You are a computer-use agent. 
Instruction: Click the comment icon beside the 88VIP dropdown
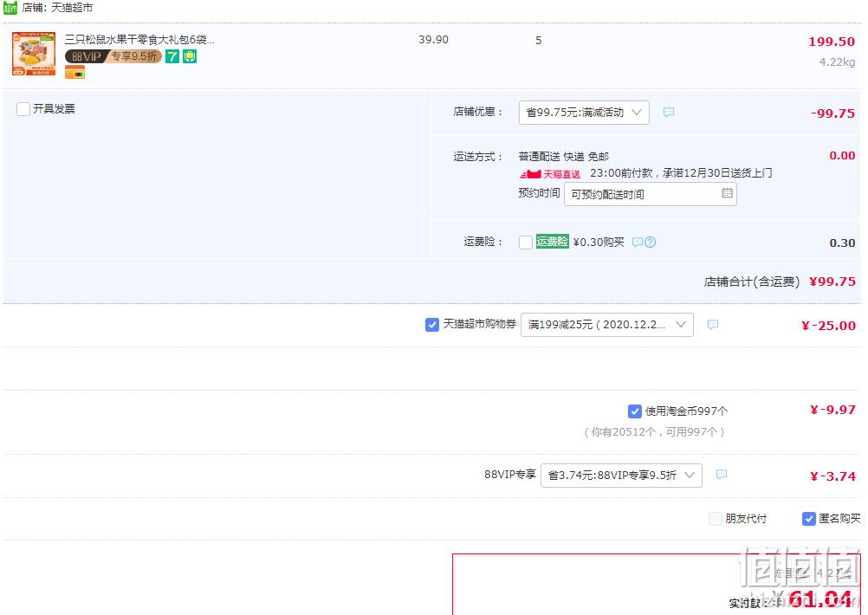(x=722, y=475)
